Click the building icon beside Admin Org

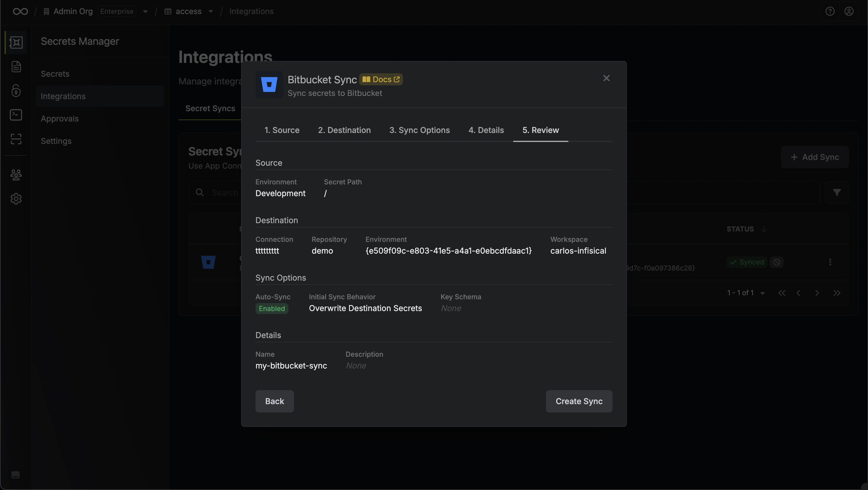46,11
